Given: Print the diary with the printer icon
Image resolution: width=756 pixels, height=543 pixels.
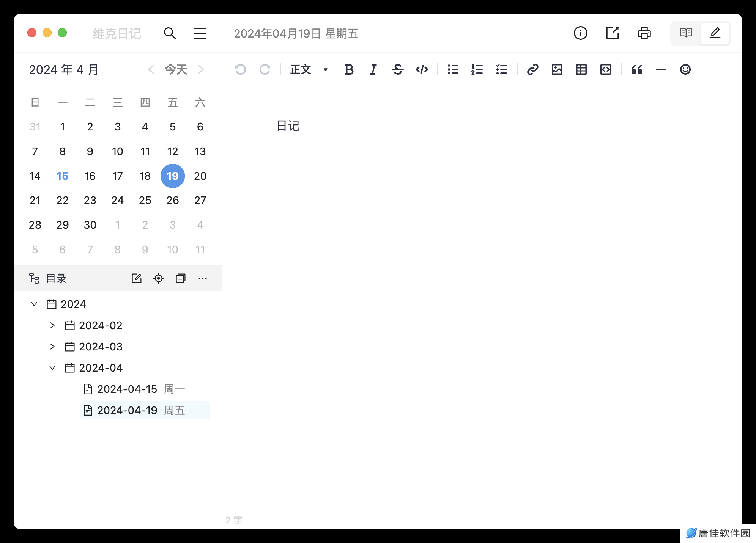Looking at the screenshot, I should [x=644, y=33].
